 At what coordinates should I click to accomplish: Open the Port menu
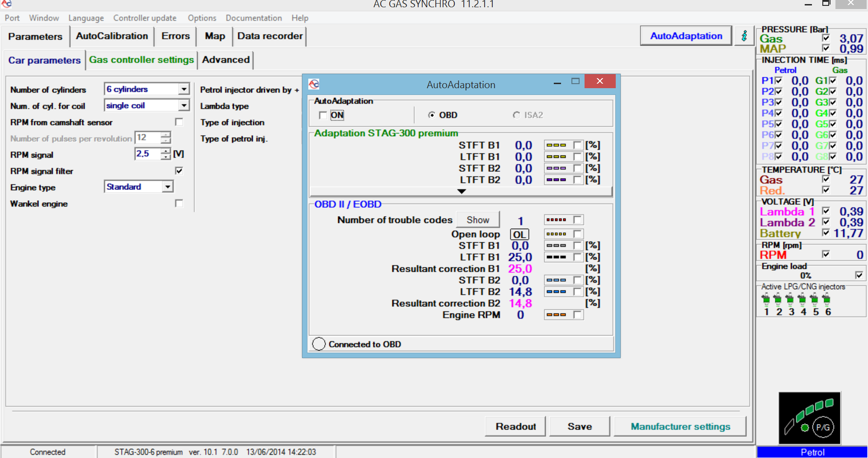click(12, 18)
